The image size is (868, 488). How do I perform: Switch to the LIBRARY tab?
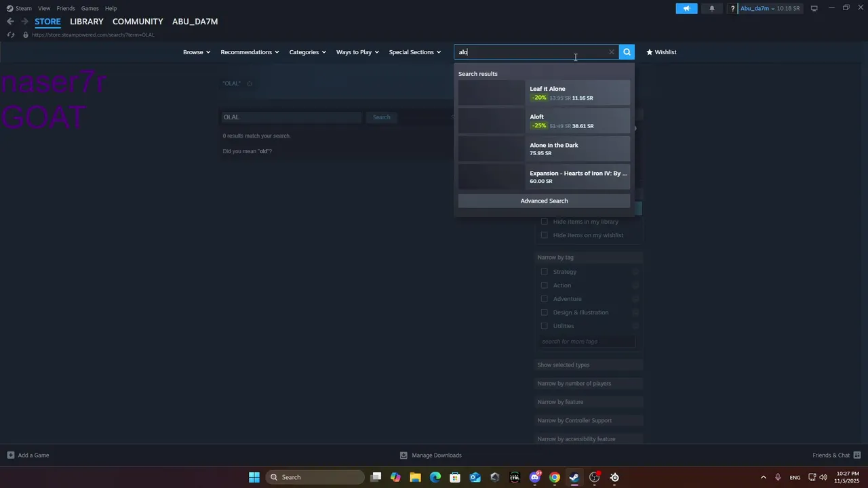[87, 22]
